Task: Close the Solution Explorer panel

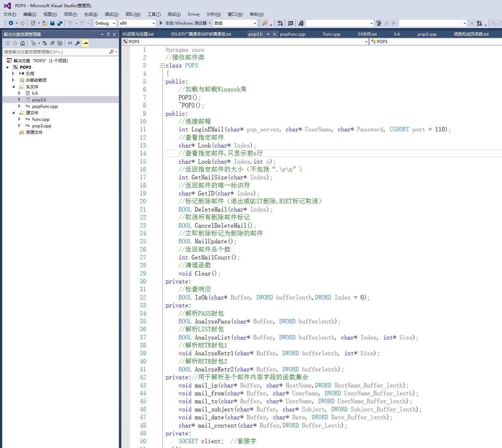Action: point(115,34)
